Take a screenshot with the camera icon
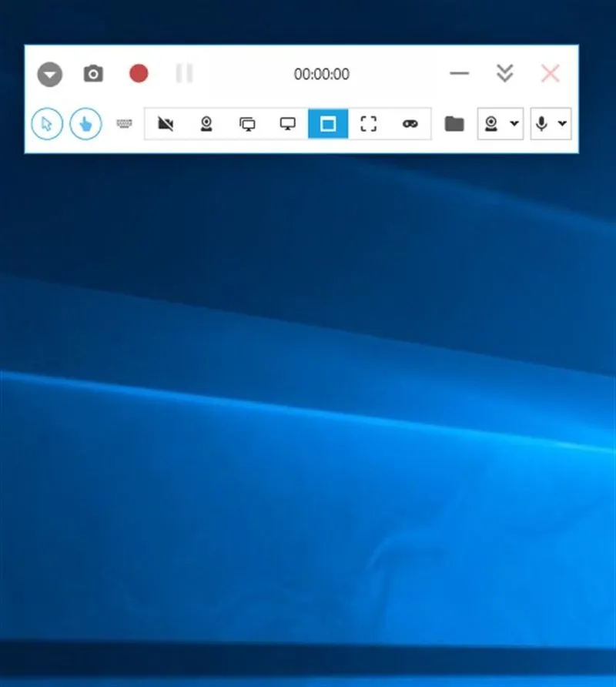616x687 pixels. point(92,73)
